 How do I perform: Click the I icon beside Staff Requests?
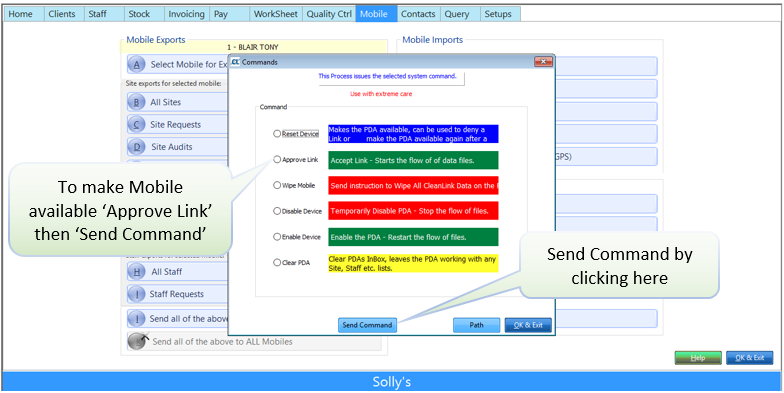(x=136, y=294)
